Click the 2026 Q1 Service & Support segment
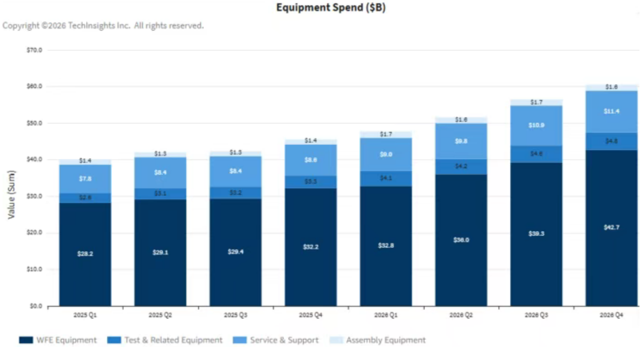The width and height of the screenshot is (644, 354). pos(386,154)
